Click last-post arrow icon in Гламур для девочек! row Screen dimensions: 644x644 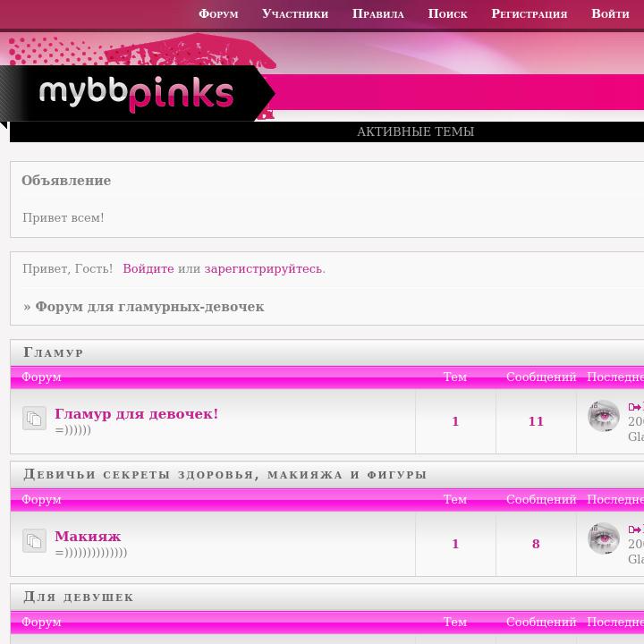(634, 407)
